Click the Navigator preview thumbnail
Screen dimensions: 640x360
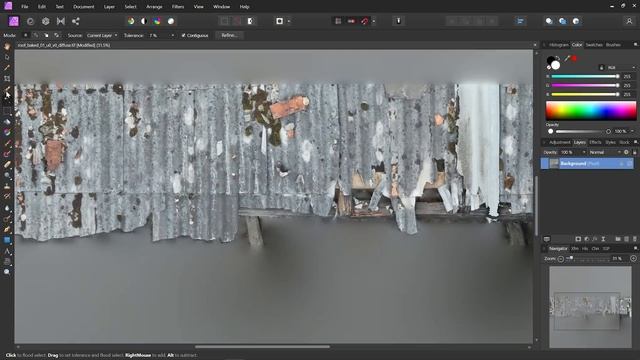click(590, 307)
